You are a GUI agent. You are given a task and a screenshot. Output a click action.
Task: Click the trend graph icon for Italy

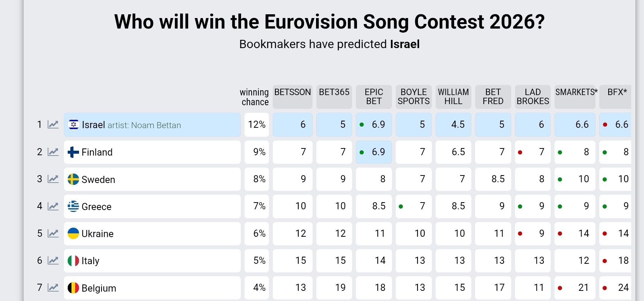(x=53, y=261)
